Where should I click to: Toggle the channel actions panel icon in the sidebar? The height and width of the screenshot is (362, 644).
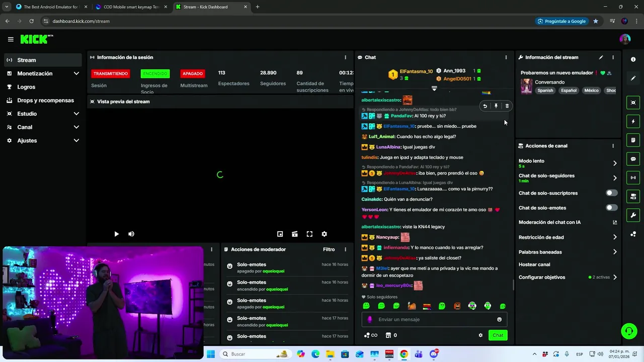(x=633, y=196)
